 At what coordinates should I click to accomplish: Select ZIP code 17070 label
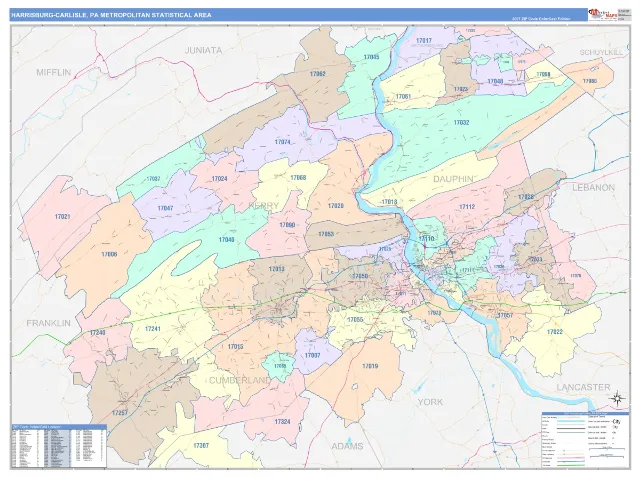[x=434, y=313]
